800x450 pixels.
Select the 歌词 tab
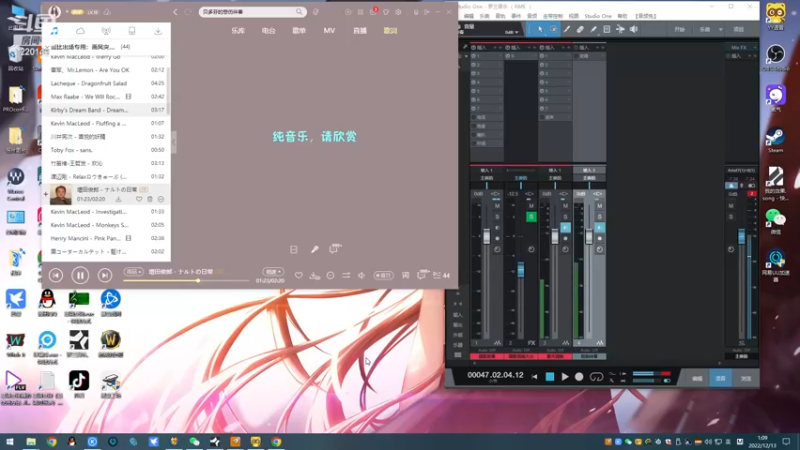coord(390,31)
